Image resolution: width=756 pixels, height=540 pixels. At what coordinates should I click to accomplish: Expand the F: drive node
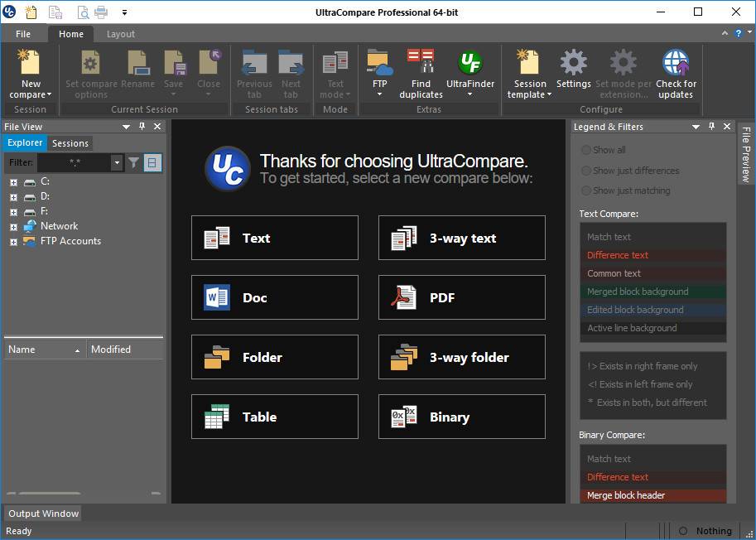coord(13,212)
